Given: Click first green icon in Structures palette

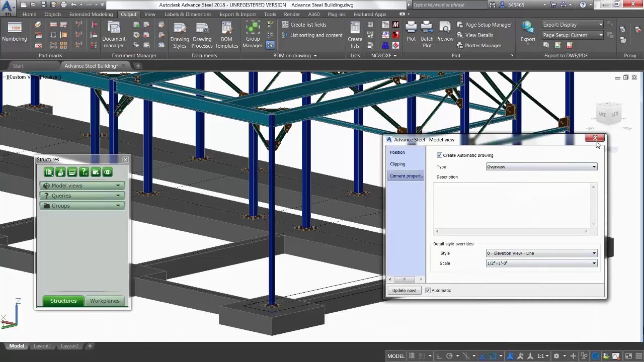Looking at the screenshot, I should pyautogui.click(x=49, y=172).
